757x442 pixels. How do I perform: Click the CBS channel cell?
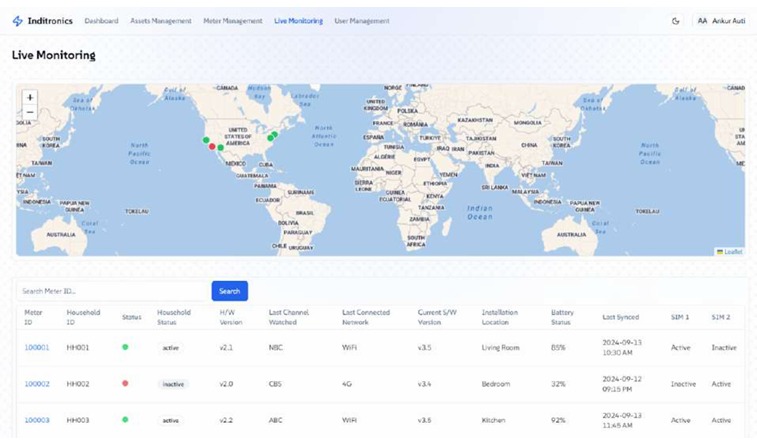point(275,384)
